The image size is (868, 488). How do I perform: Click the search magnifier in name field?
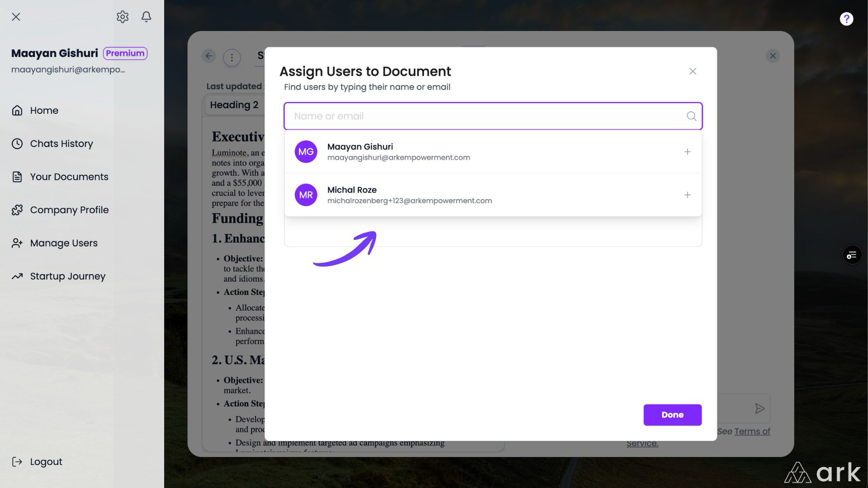tap(691, 116)
